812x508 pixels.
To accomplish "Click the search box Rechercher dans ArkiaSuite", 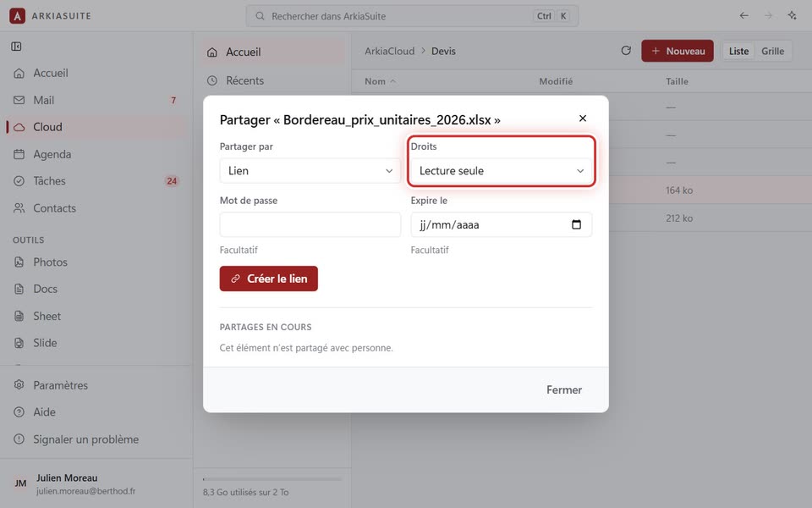I will pyautogui.click(x=412, y=16).
